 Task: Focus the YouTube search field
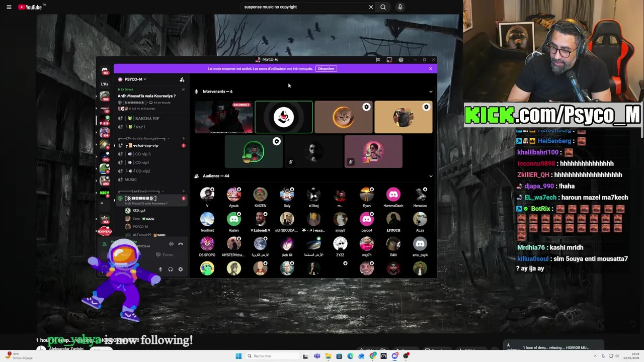pyautogui.click(x=305, y=7)
